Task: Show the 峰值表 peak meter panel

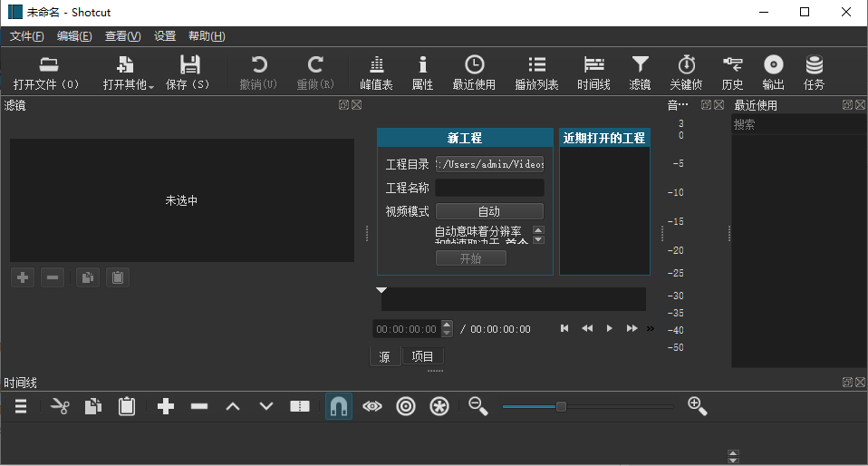Action: (x=376, y=73)
